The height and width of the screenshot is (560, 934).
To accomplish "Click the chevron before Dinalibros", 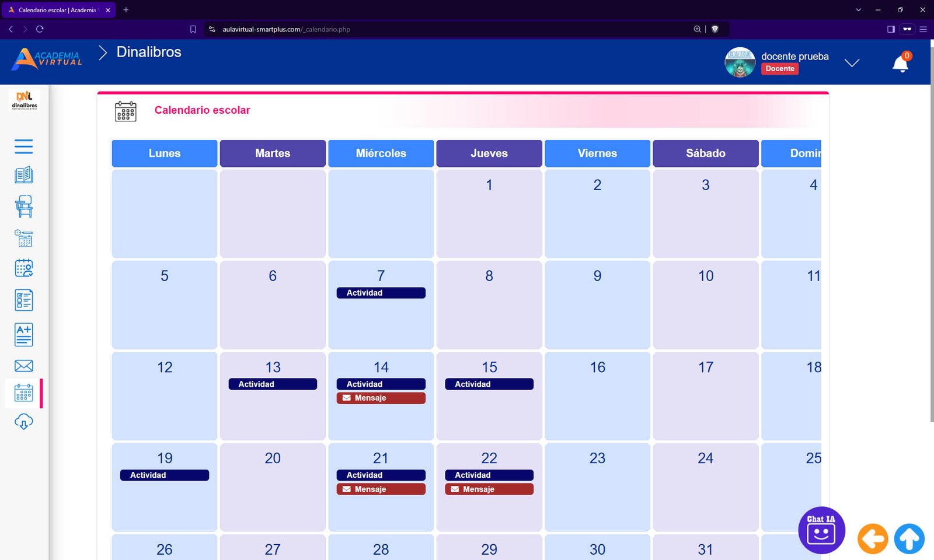I will 103,52.
